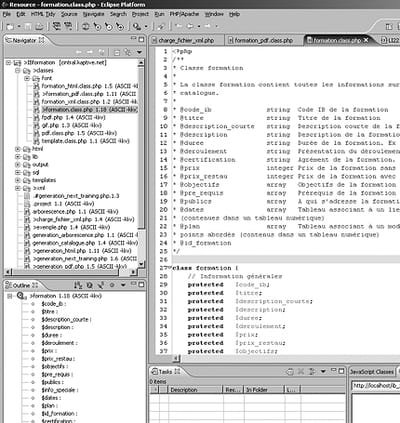This screenshot has height=423, width=400.
Task: Expand the templates folder
Action: pyautogui.click(x=17, y=180)
